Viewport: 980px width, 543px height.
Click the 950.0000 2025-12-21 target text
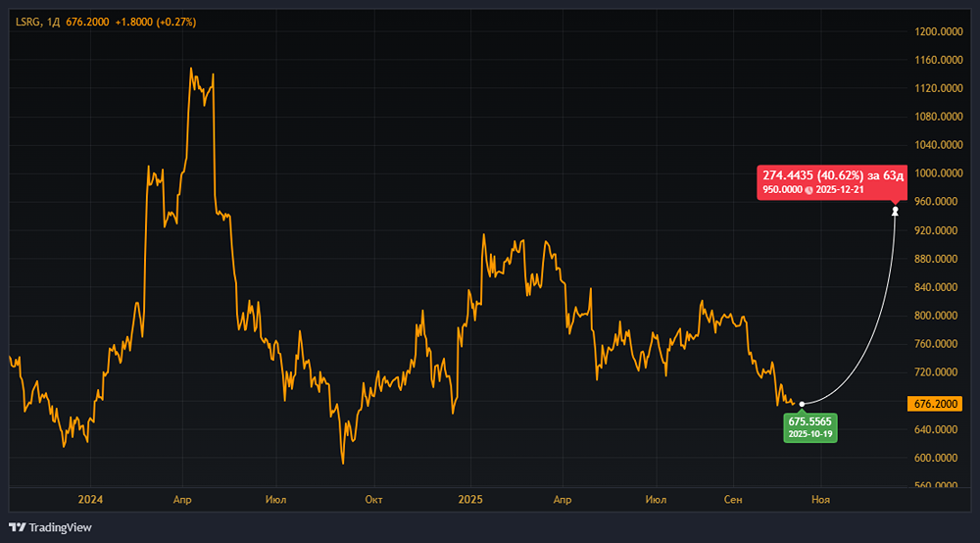(813, 190)
